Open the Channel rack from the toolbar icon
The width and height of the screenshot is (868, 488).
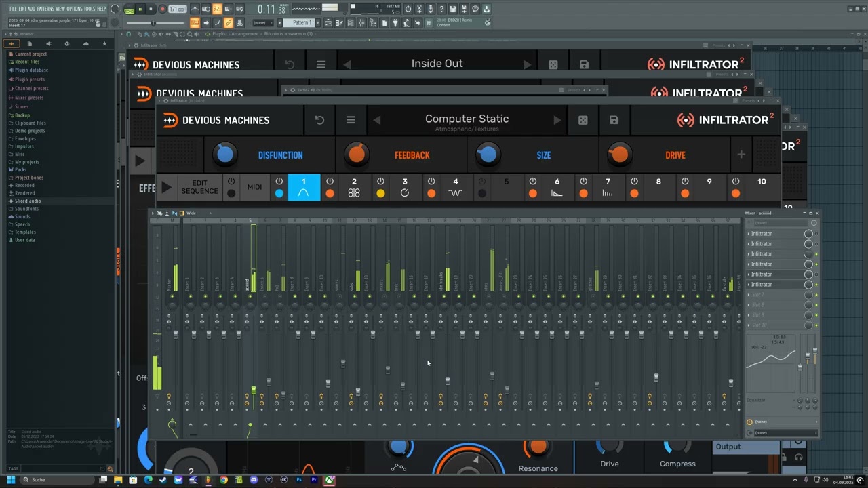351,22
